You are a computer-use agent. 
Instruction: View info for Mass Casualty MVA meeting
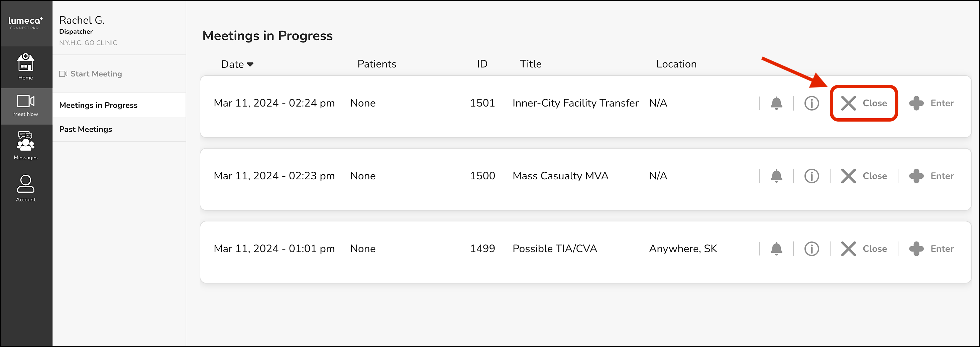811,176
